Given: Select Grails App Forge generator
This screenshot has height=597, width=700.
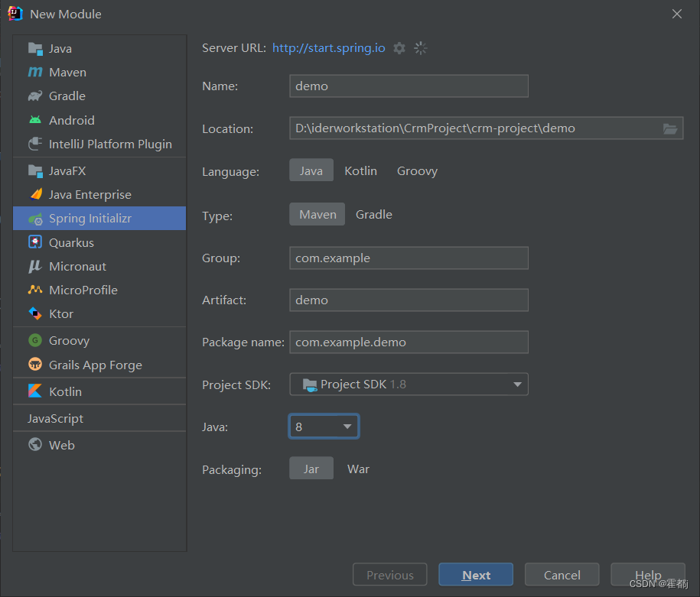Looking at the screenshot, I should 99,365.
